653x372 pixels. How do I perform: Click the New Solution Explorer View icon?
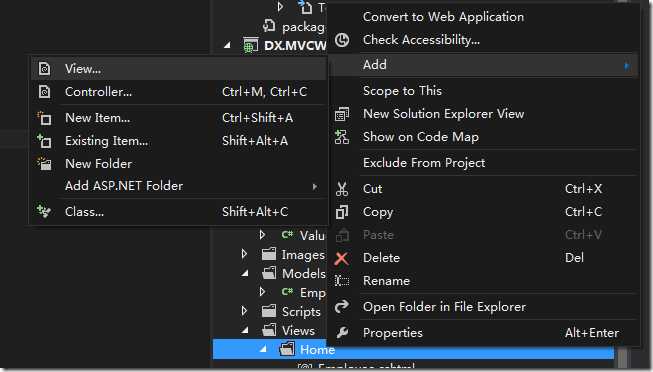(342, 114)
